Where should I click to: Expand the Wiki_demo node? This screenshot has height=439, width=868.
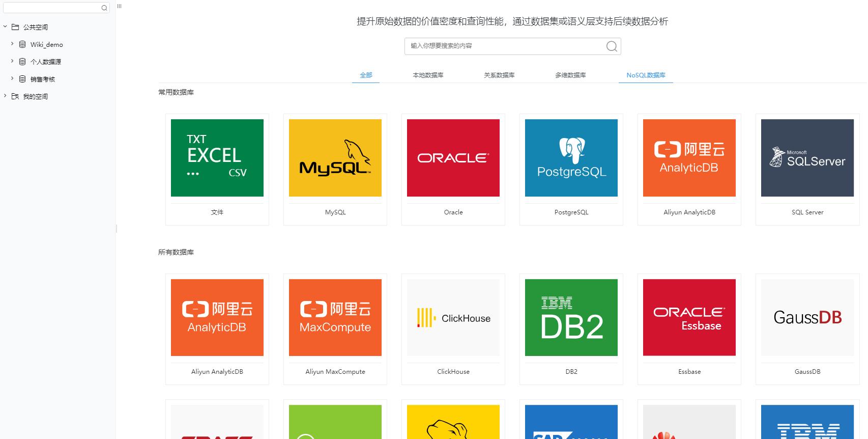click(x=12, y=44)
